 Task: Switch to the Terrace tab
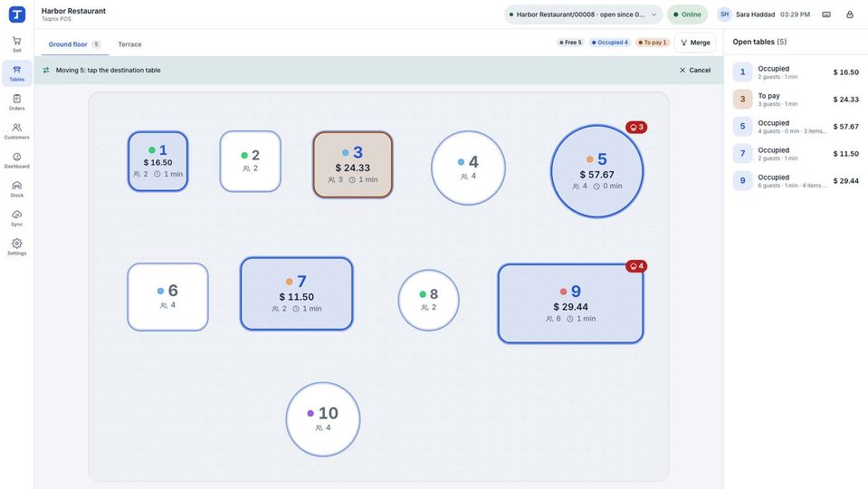[x=129, y=44]
